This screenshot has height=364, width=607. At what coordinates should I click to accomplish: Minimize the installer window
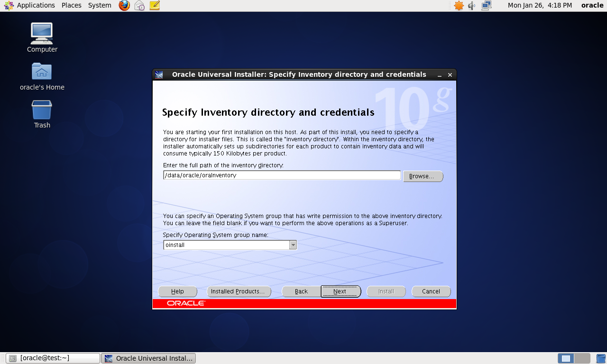click(x=440, y=75)
